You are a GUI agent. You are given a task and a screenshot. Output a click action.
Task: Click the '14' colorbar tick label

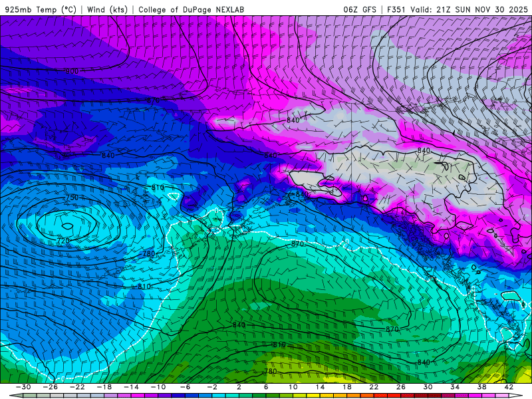320,387
